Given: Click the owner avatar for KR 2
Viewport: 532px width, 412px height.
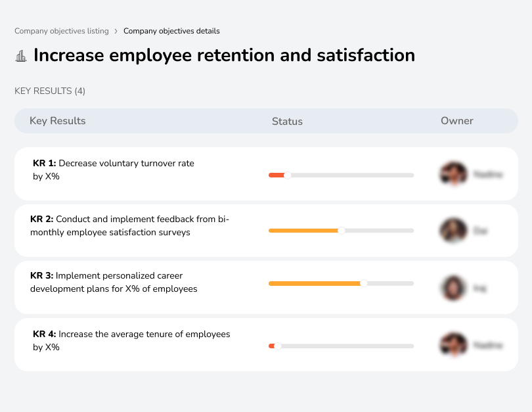Looking at the screenshot, I should [x=453, y=231].
